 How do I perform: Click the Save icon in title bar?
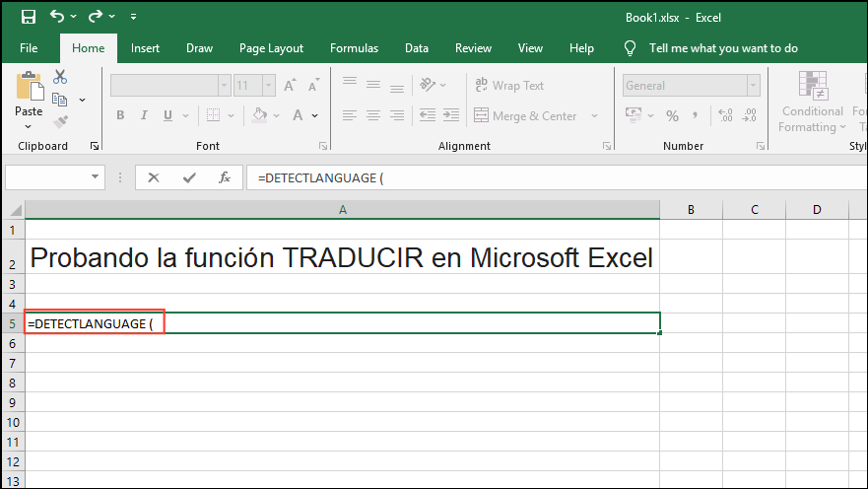click(28, 17)
